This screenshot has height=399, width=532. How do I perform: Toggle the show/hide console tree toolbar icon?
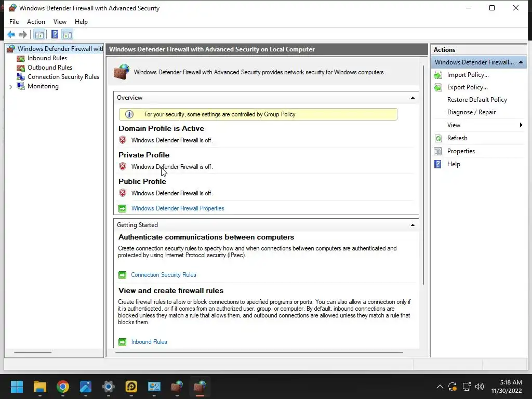[x=39, y=35]
